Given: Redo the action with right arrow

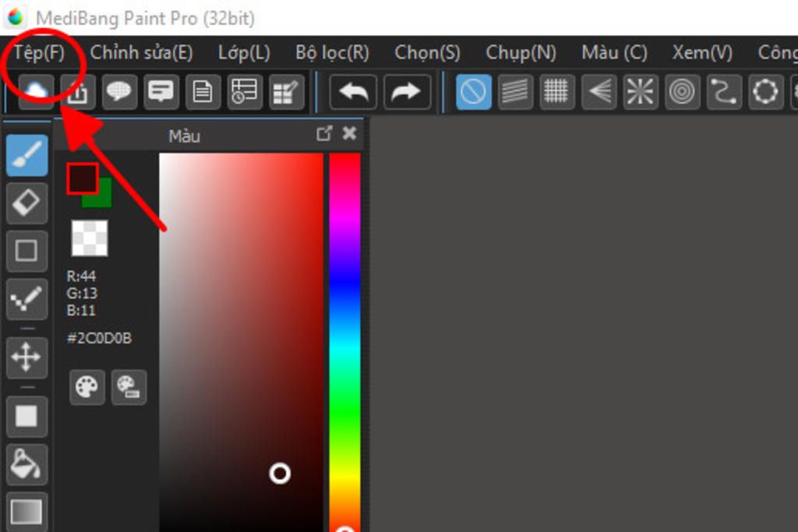Looking at the screenshot, I should (x=407, y=92).
